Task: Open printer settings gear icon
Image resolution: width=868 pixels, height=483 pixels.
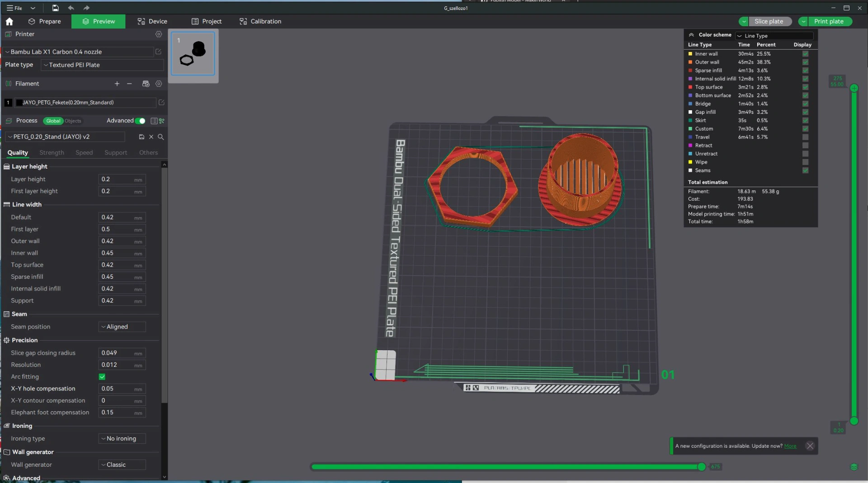Action: [x=159, y=34]
